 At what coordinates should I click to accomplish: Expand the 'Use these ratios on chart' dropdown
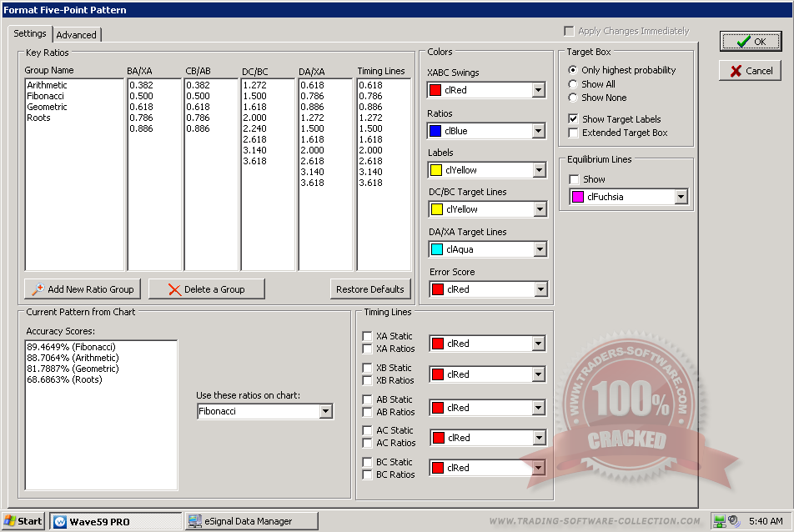coord(325,411)
